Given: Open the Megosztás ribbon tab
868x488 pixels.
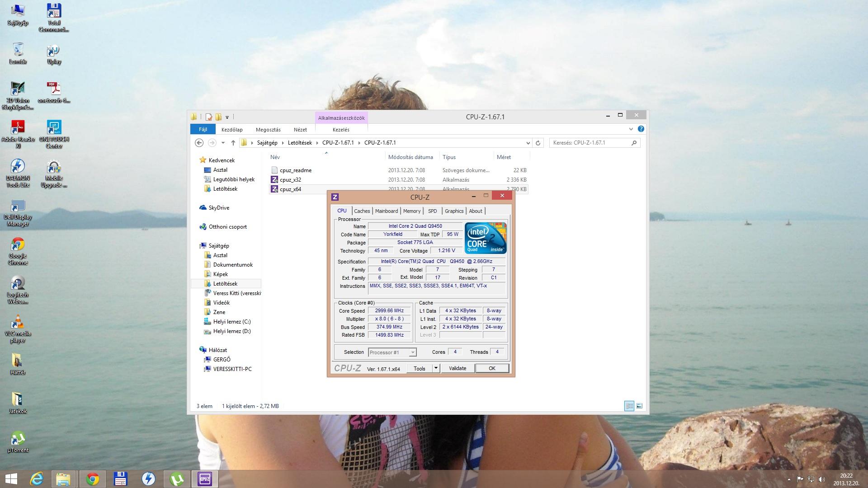Looking at the screenshot, I should coord(268,130).
